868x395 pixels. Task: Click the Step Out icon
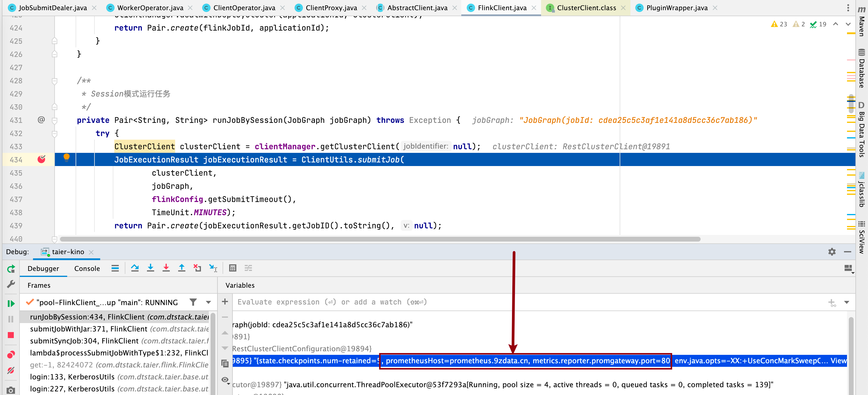pyautogui.click(x=182, y=268)
